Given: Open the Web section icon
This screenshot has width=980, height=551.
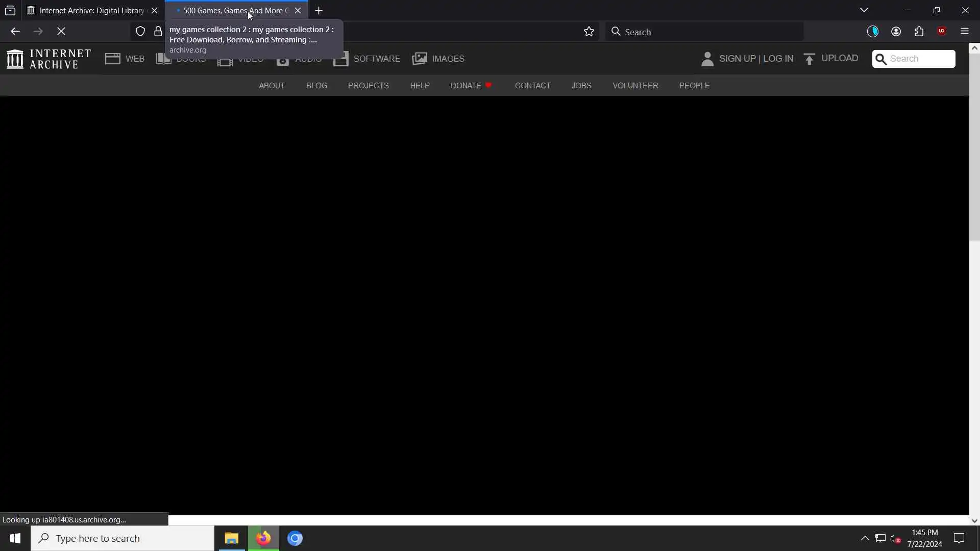Looking at the screenshot, I should 112,59.
